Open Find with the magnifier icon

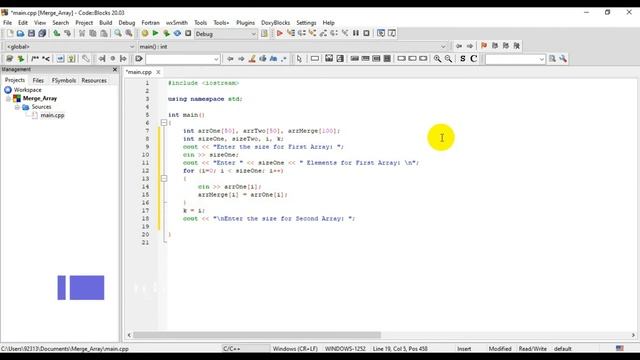118,33
